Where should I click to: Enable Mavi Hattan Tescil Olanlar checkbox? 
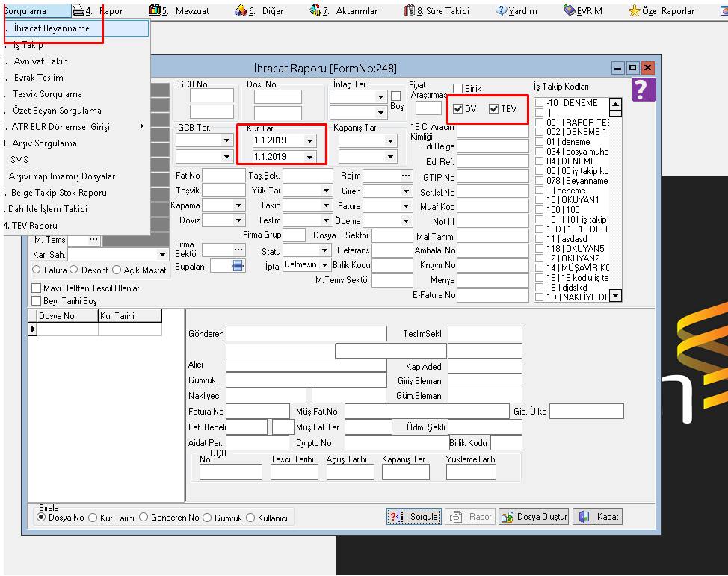coord(36,288)
